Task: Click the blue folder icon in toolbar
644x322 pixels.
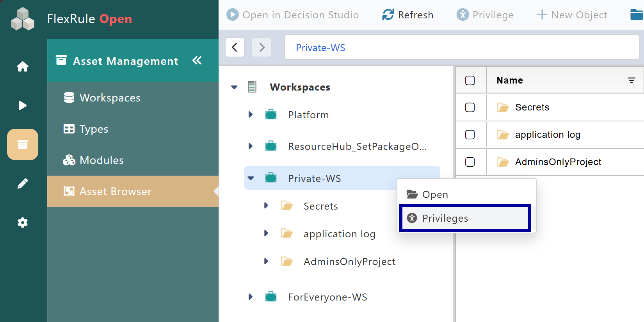Action: pos(637,14)
